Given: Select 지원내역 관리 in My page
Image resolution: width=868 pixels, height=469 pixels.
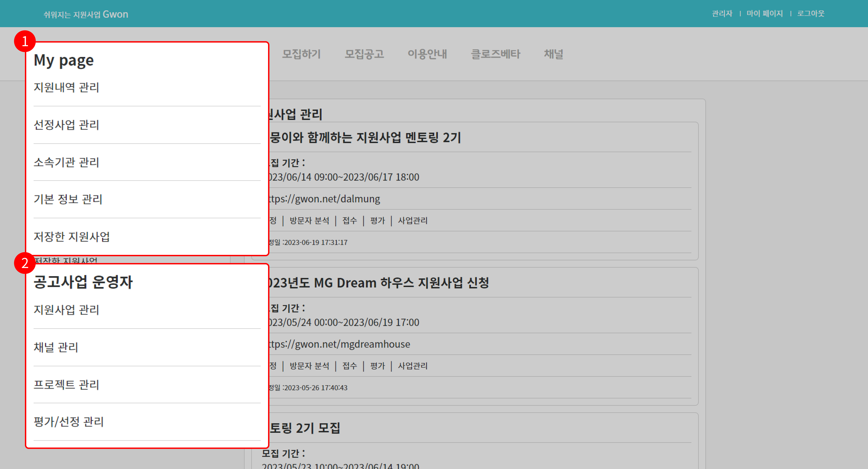Looking at the screenshot, I should pos(66,87).
